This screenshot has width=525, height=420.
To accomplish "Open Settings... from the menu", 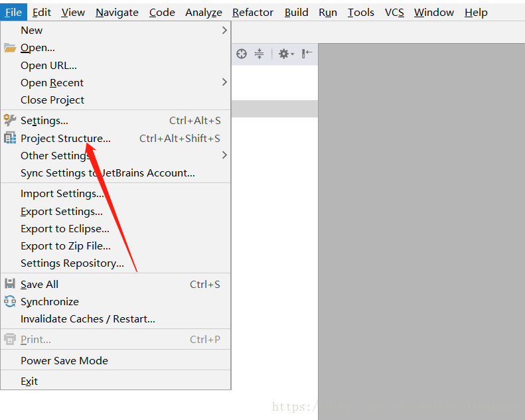I will click(115, 121).
